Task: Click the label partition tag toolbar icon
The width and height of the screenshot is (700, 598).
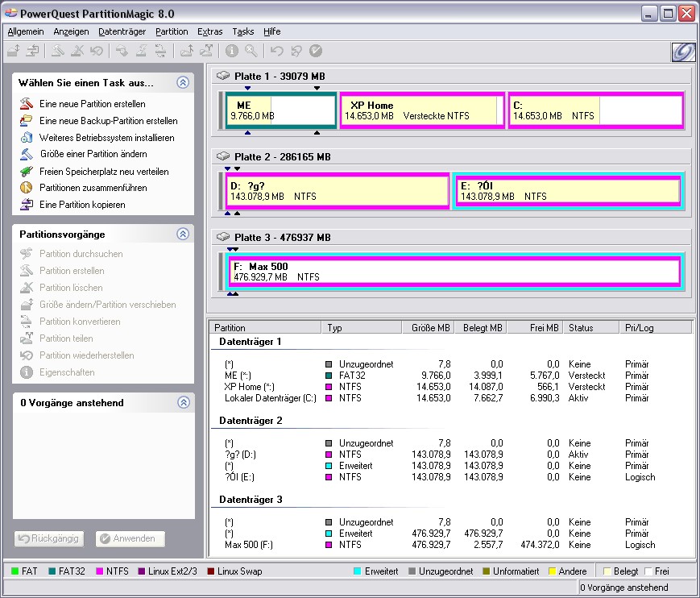Action: pos(122,51)
